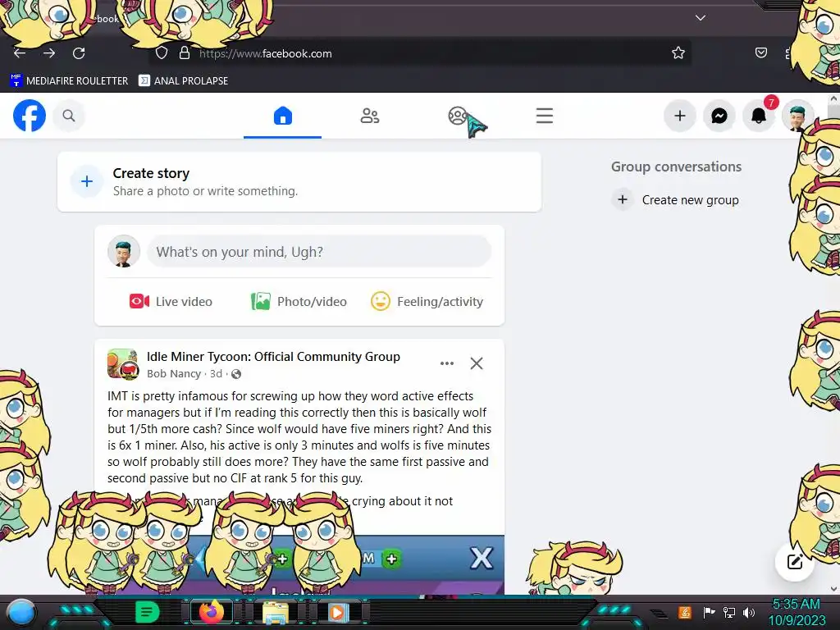
Task: Open the Pocket save icon
Action: pos(760,52)
